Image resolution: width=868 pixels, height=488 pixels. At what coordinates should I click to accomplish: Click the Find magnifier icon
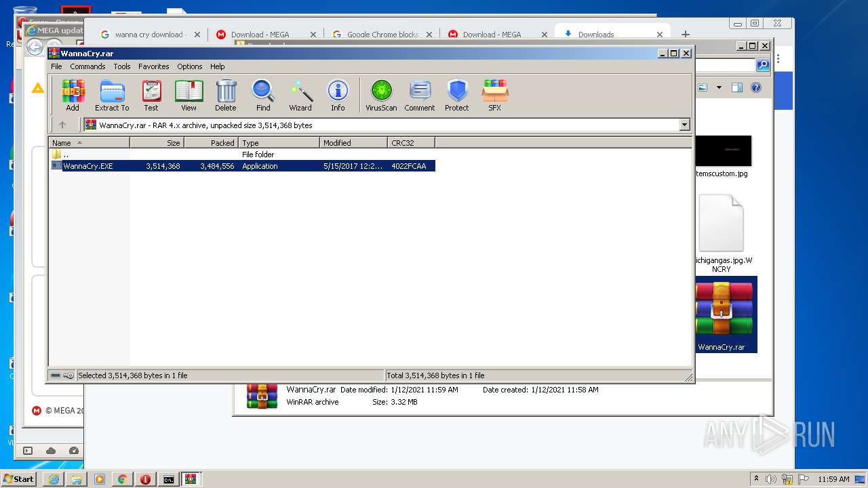coord(263,96)
